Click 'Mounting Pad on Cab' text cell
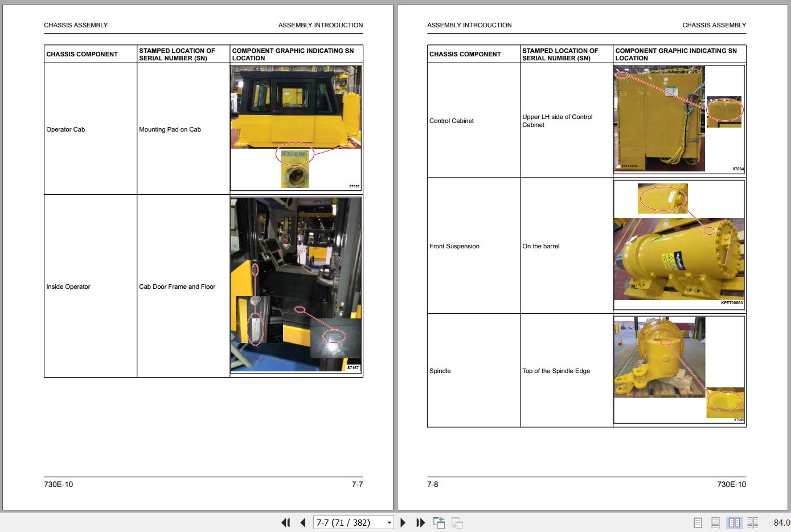 pyautogui.click(x=170, y=129)
